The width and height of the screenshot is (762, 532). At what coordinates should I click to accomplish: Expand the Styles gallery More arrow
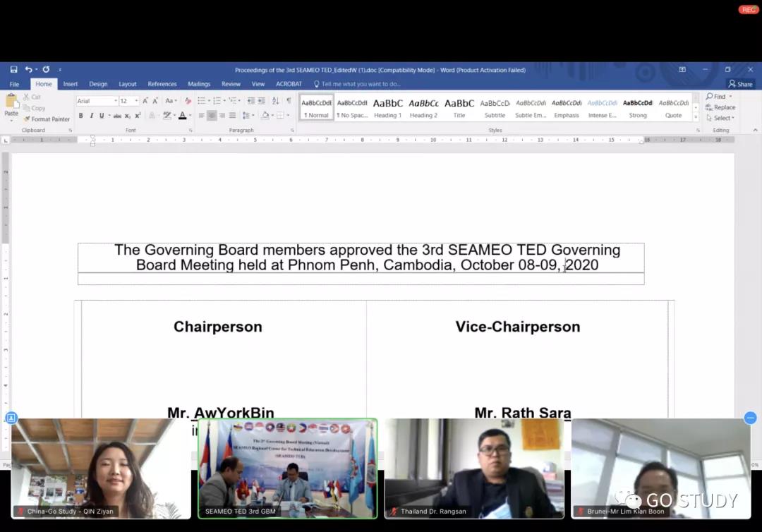pyautogui.click(x=696, y=117)
